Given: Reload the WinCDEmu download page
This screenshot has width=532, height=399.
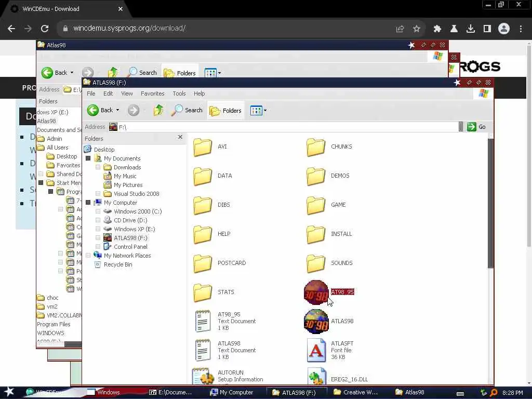Looking at the screenshot, I should click(x=45, y=29).
